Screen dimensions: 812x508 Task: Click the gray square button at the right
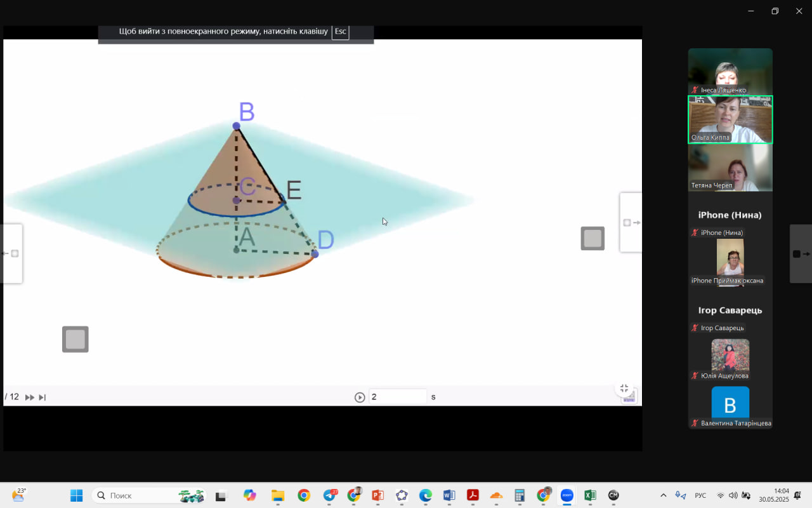(593, 238)
